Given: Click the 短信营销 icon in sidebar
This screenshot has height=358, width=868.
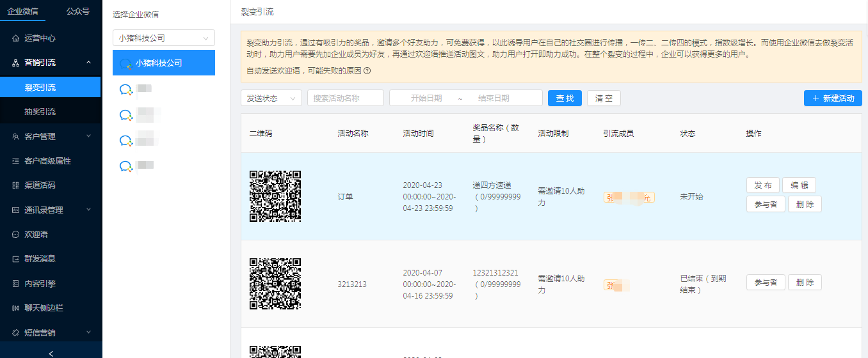Looking at the screenshot, I should pyautogui.click(x=15, y=332).
